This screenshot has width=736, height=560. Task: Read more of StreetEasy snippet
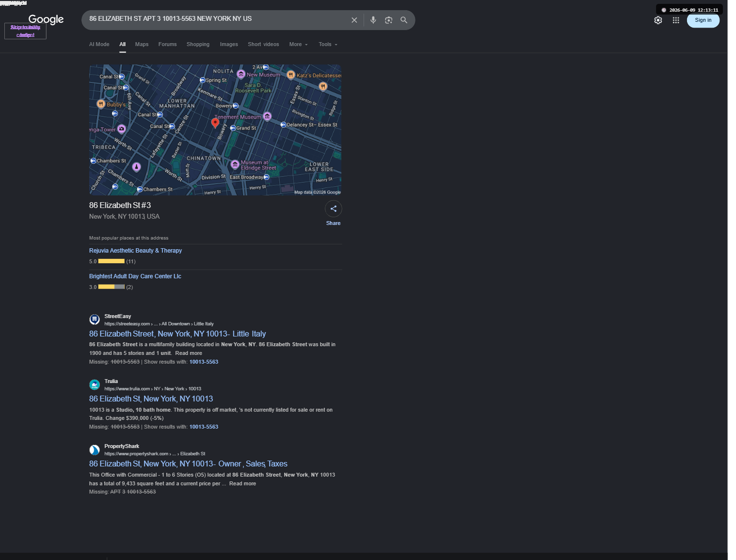coord(189,353)
